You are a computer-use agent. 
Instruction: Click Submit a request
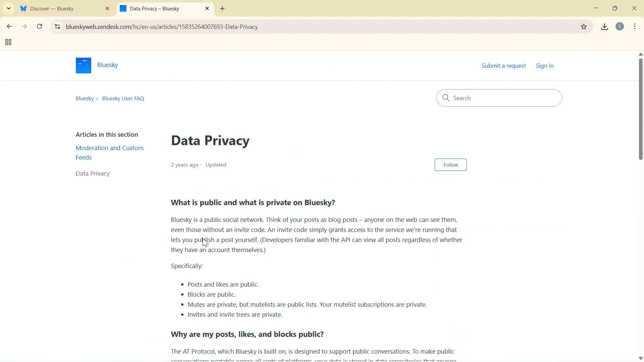(503, 65)
